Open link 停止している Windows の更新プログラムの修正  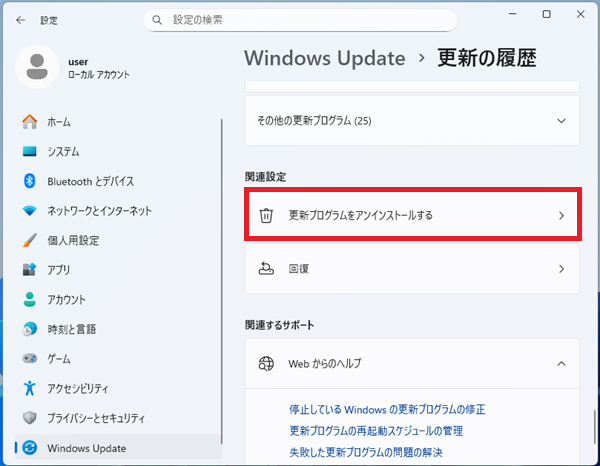click(387, 410)
